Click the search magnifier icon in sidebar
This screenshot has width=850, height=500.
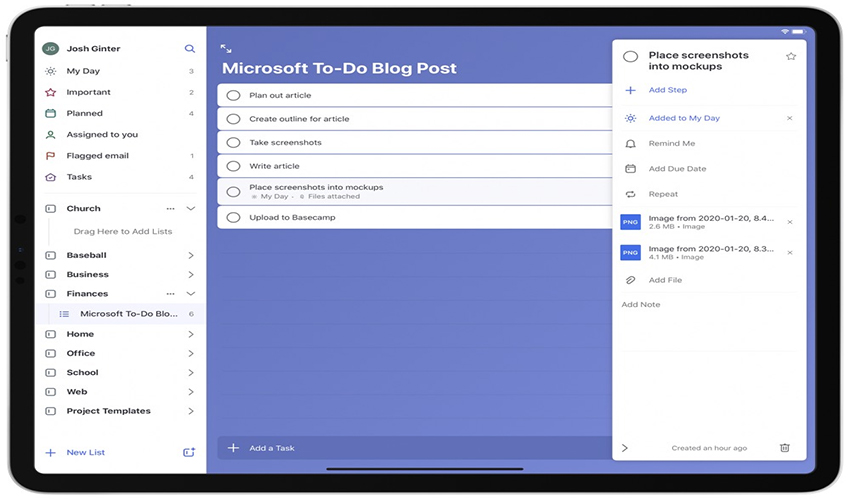click(x=190, y=48)
